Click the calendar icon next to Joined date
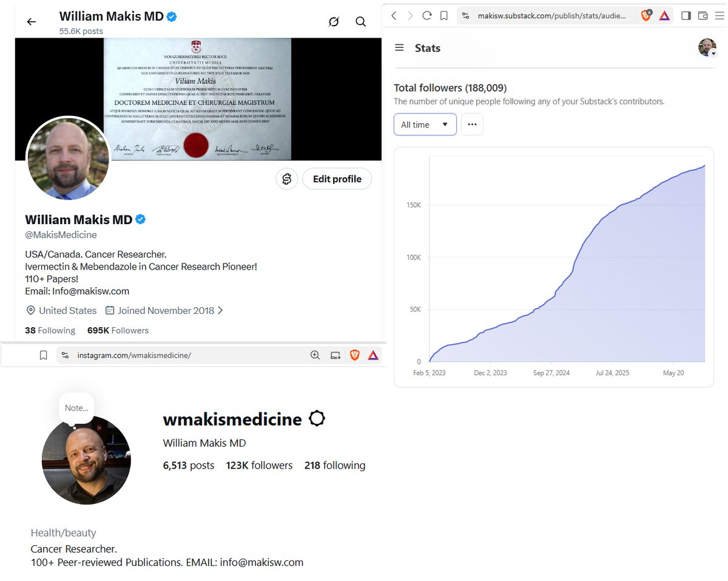The image size is (728, 581). [x=110, y=310]
